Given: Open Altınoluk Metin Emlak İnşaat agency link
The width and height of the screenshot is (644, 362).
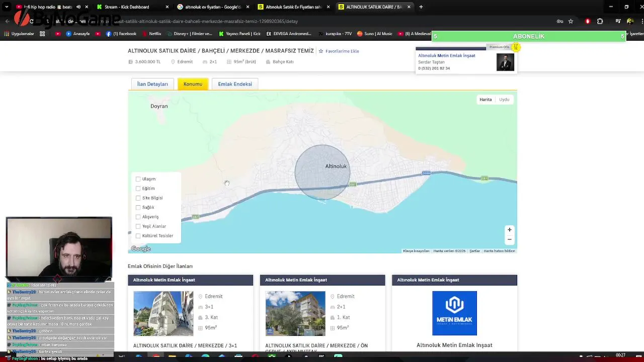Looking at the screenshot, I should click(x=447, y=55).
